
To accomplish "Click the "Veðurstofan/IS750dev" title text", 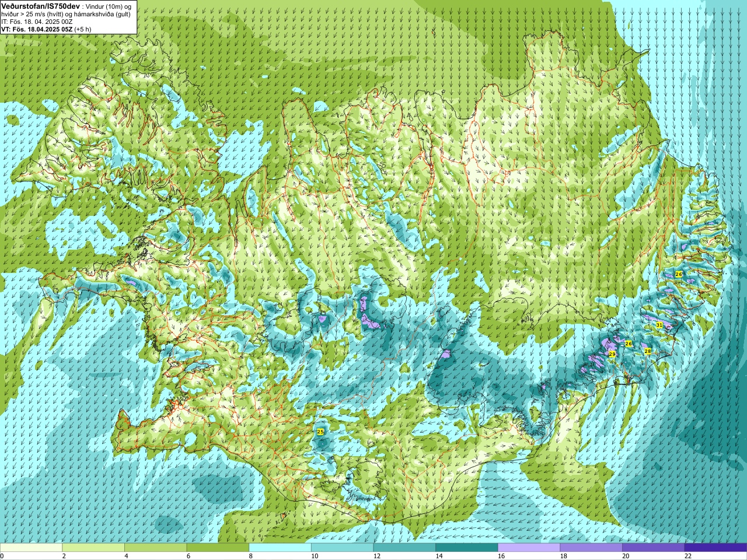I will pyautogui.click(x=41, y=6).
